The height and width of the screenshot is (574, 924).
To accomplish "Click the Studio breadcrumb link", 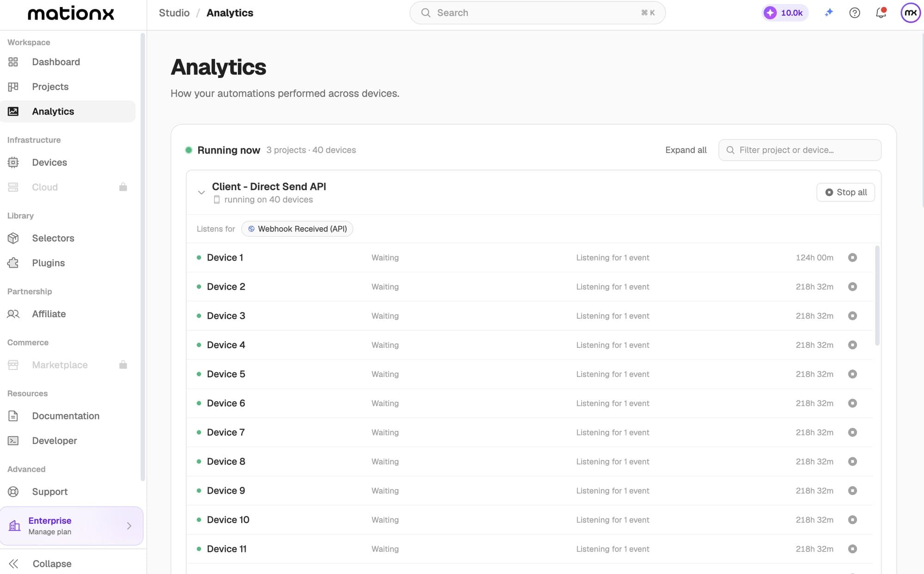I will tap(174, 13).
